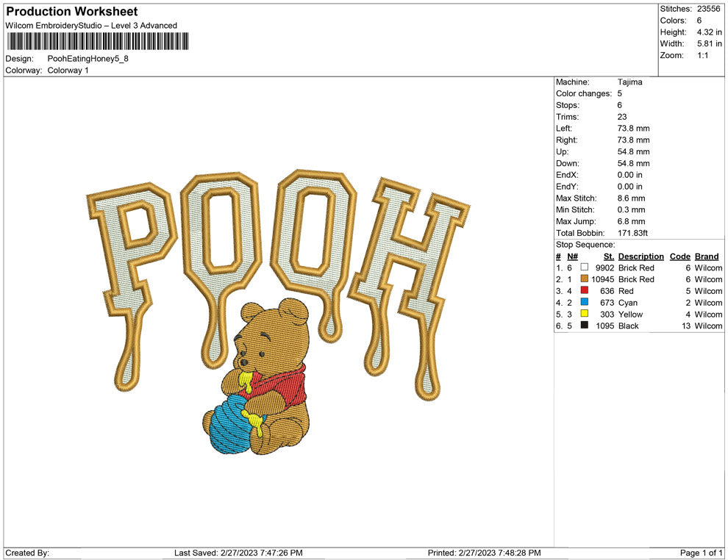
Task: Click the black thread color swatch
Action: 585,326
